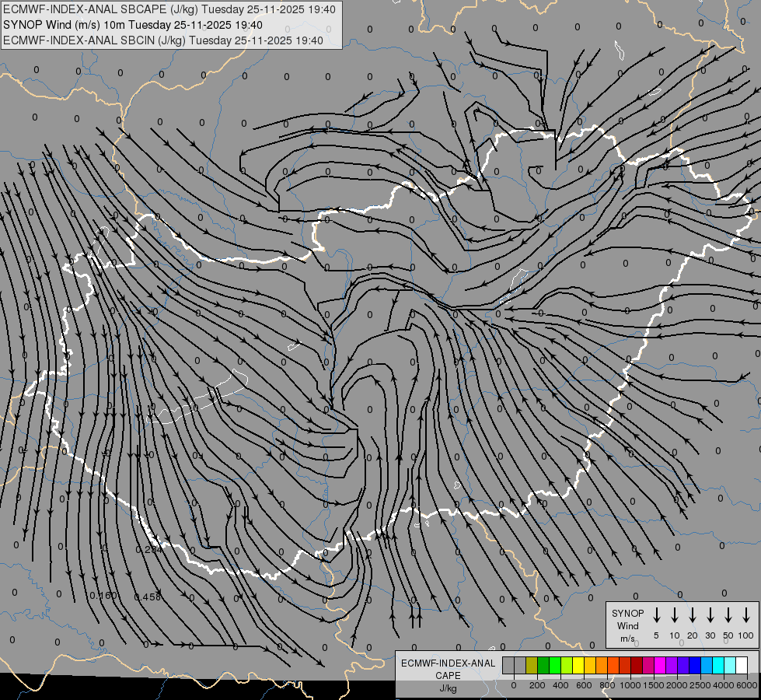Click the dark red swatch right of 1000
This screenshot has width=761, height=700.
tap(637, 665)
